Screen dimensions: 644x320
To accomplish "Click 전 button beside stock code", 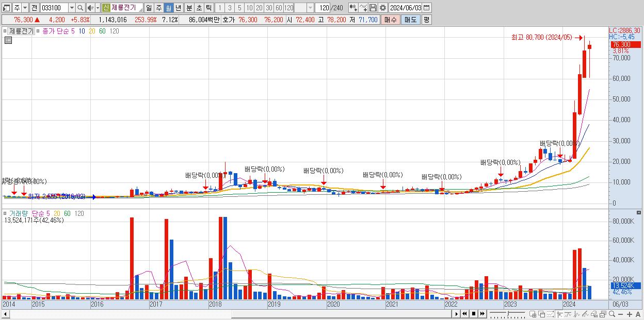I will (x=34, y=8).
